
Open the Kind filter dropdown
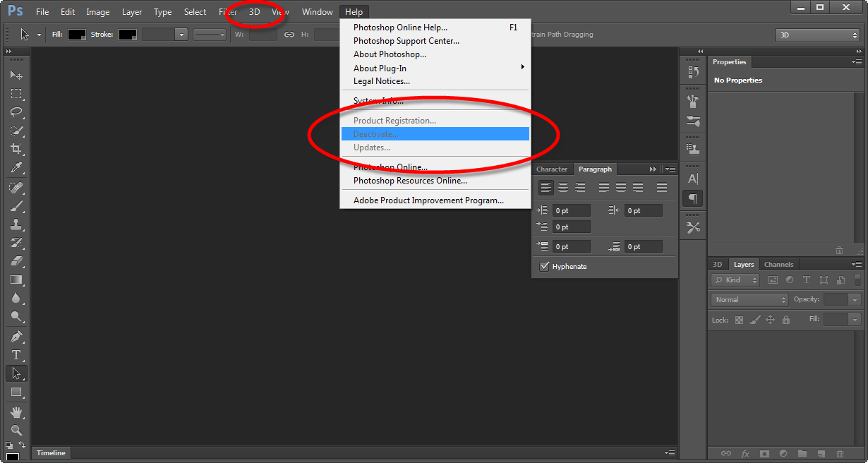click(735, 280)
